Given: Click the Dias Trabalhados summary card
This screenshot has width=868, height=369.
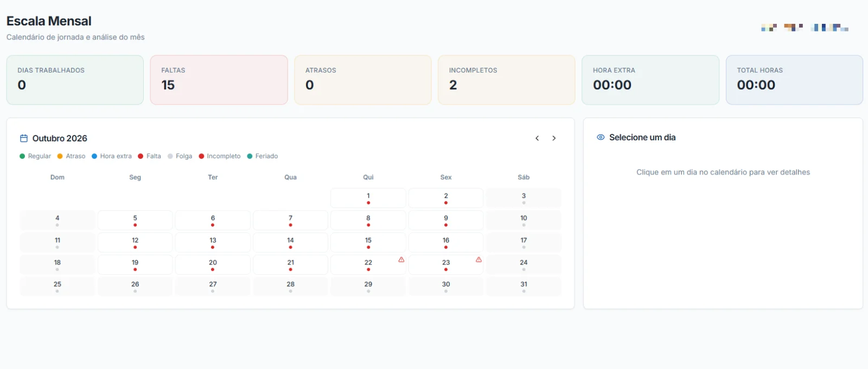Looking at the screenshot, I should [75, 80].
